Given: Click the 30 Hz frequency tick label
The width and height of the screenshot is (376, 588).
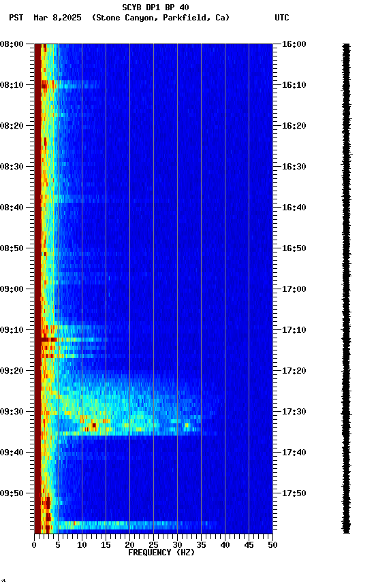Looking at the screenshot, I should tap(177, 546).
